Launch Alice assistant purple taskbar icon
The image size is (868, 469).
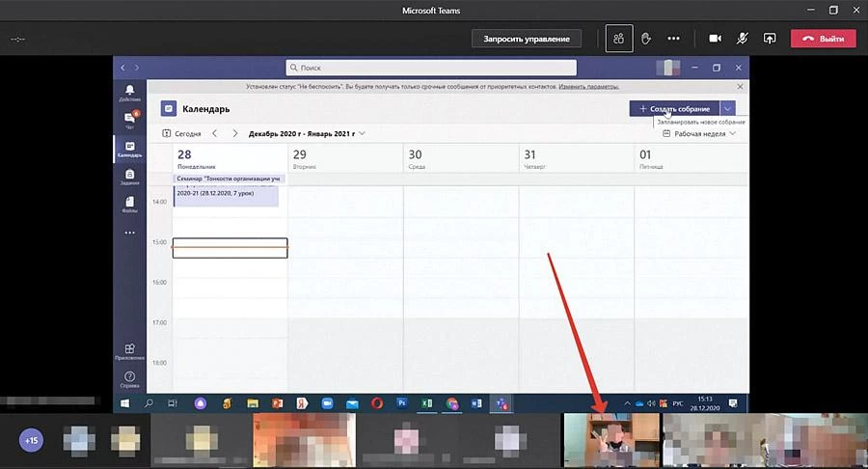tap(201, 403)
